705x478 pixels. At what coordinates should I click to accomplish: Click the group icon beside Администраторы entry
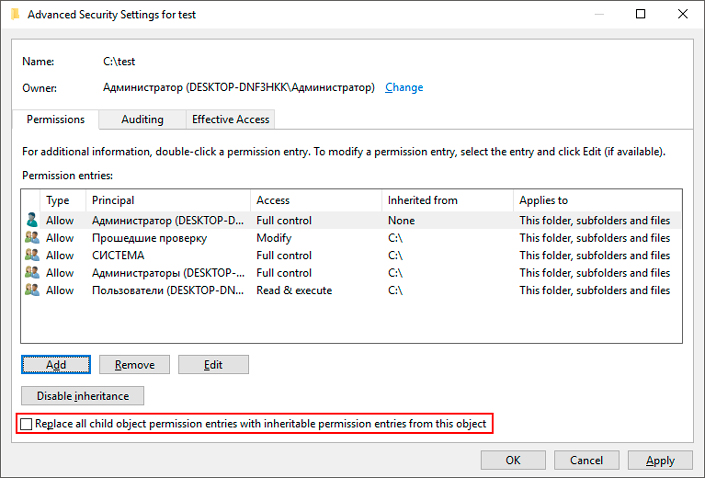tap(32, 273)
